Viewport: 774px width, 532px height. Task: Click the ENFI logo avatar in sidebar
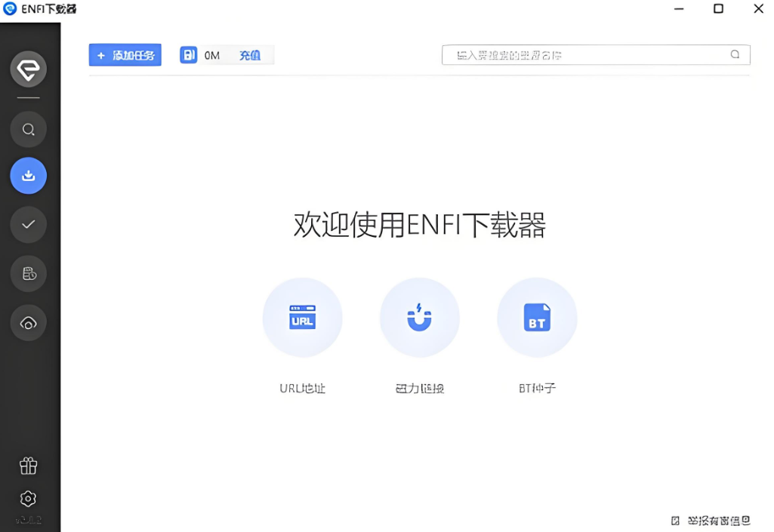[x=28, y=69]
